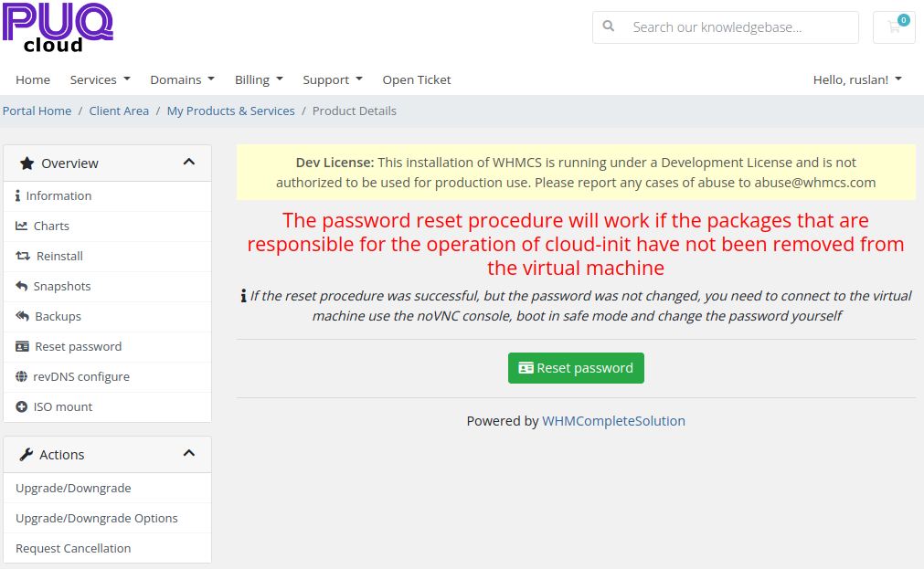Click the Snapshots reply-arrow icon
Screen dimensions: 924x569
coord(21,286)
